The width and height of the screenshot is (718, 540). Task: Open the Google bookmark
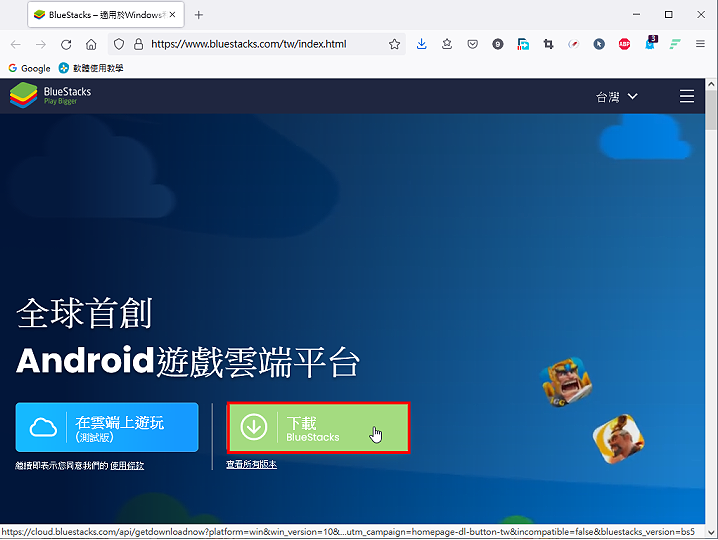(x=29, y=68)
